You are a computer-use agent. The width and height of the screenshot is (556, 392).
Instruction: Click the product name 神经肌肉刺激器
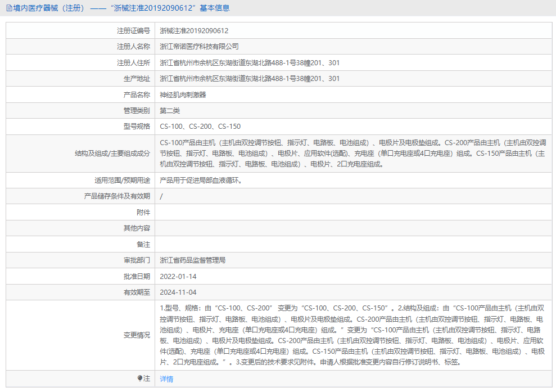[185, 94]
